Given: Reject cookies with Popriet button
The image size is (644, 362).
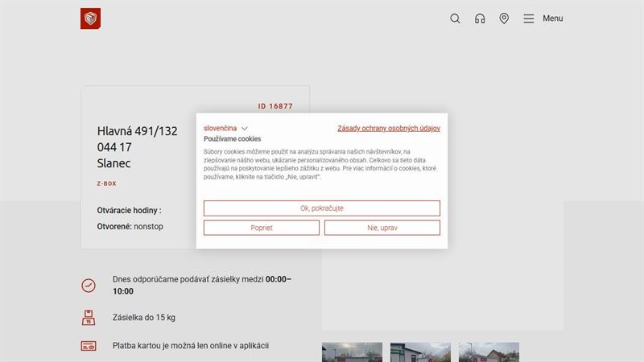Looking at the screenshot, I should point(261,228).
